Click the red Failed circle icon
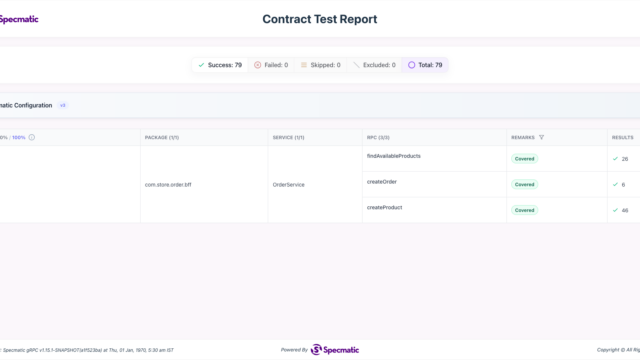 [x=258, y=65]
